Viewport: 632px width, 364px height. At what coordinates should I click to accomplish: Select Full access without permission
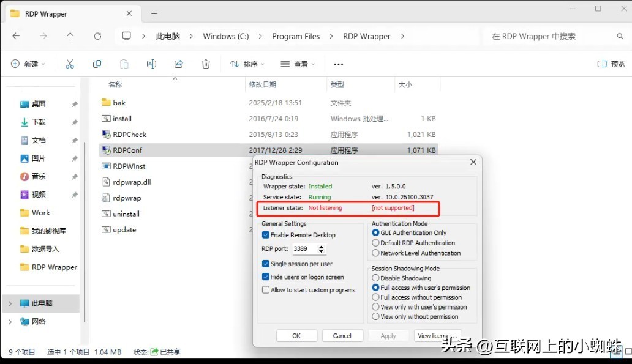click(x=375, y=297)
